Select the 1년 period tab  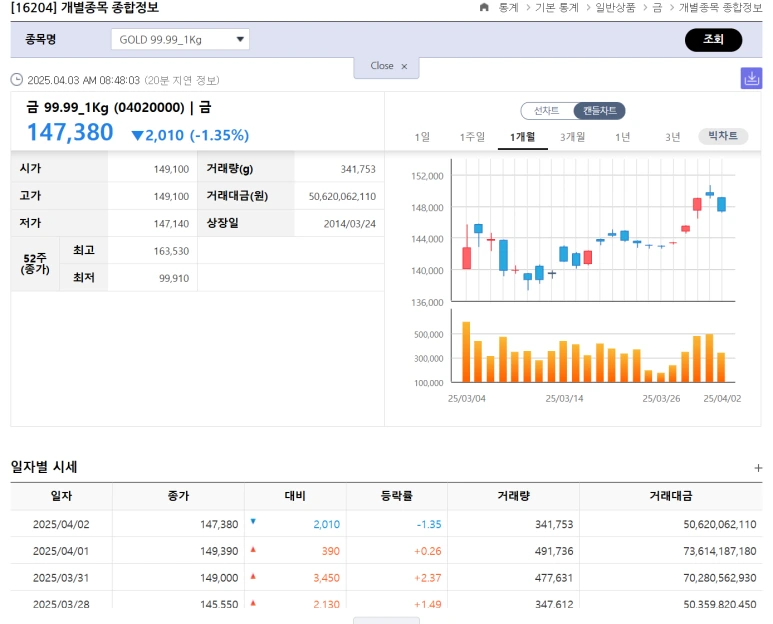coord(623,137)
